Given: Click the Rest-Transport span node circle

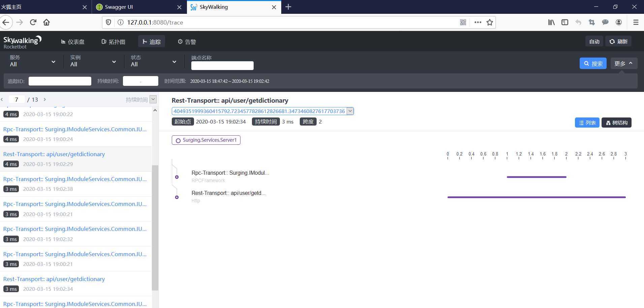Looking at the screenshot, I should [177, 197].
